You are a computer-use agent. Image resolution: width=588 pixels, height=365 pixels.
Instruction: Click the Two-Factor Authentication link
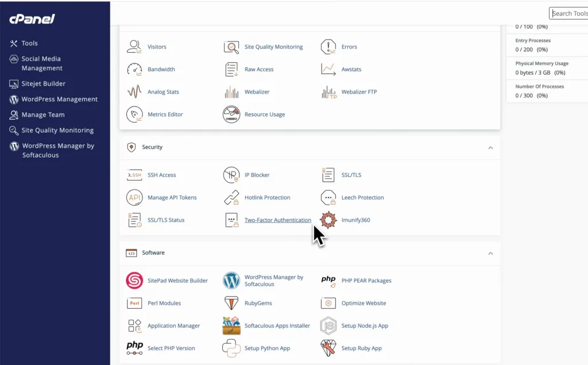[277, 220]
